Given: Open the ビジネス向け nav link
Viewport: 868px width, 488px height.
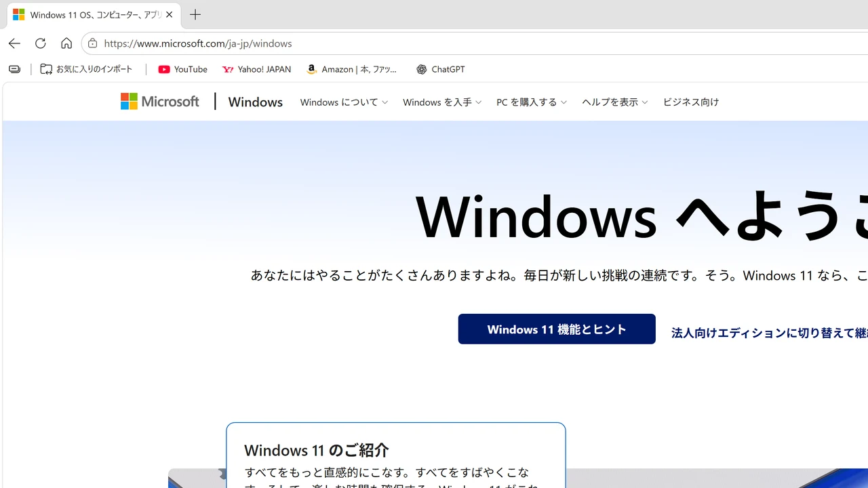Looking at the screenshot, I should click(690, 102).
